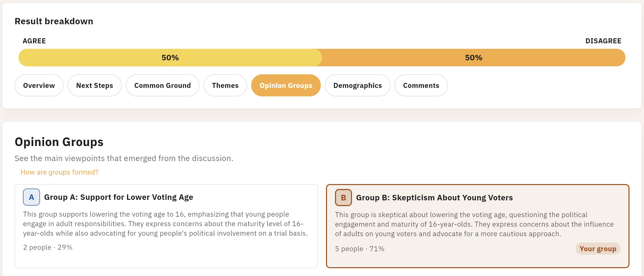This screenshot has height=276, width=644.
Task: Click the '5 people · 71%' count text
Action: pos(360,249)
